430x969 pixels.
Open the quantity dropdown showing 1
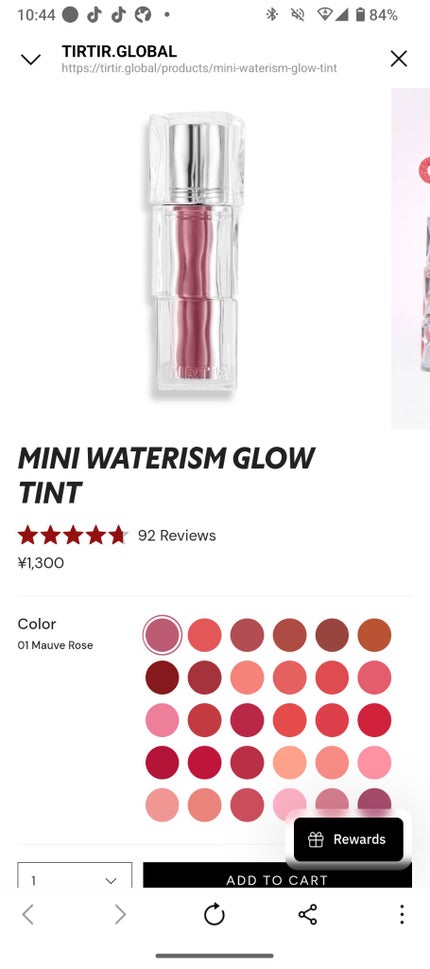75,878
